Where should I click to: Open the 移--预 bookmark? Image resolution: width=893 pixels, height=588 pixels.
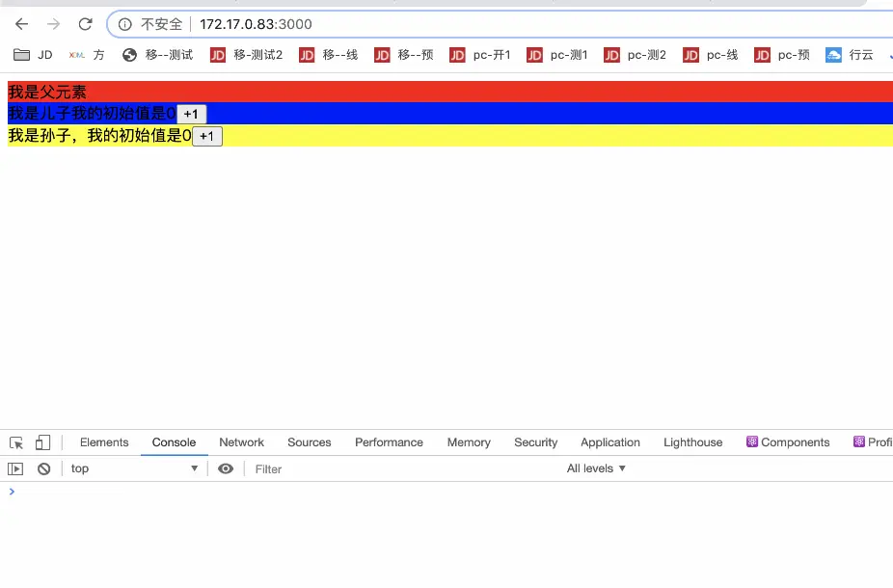404,55
